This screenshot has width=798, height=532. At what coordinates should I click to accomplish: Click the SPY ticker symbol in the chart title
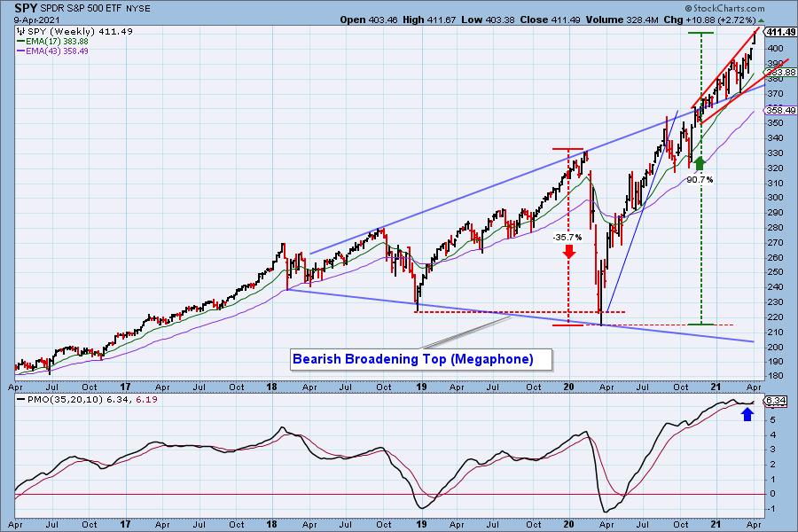[26, 8]
